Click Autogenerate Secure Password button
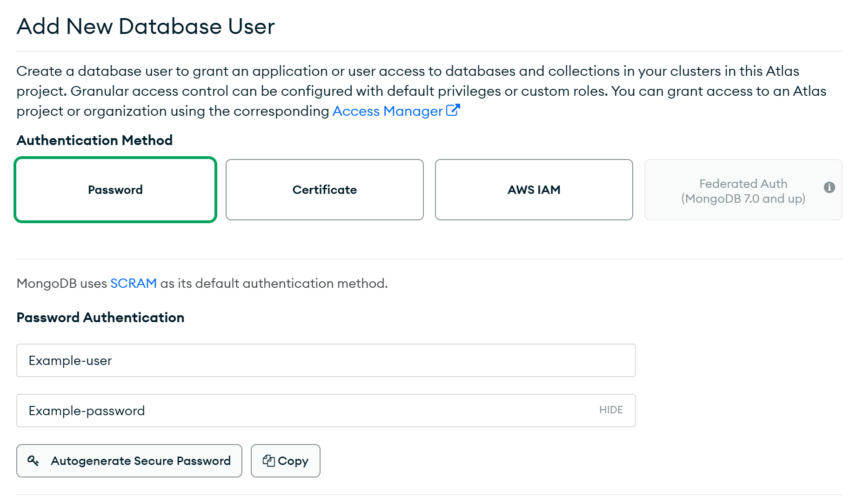The width and height of the screenshot is (863, 504). coord(129,461)
